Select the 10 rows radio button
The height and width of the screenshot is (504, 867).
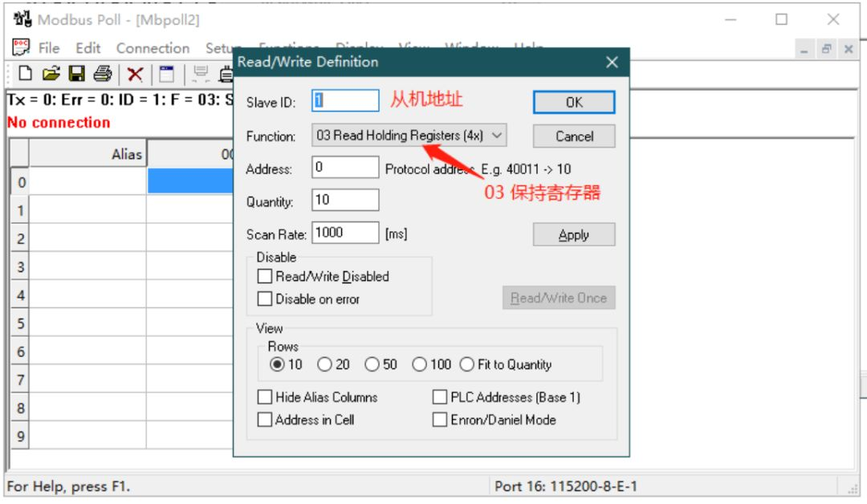click(x=277, y=364)
